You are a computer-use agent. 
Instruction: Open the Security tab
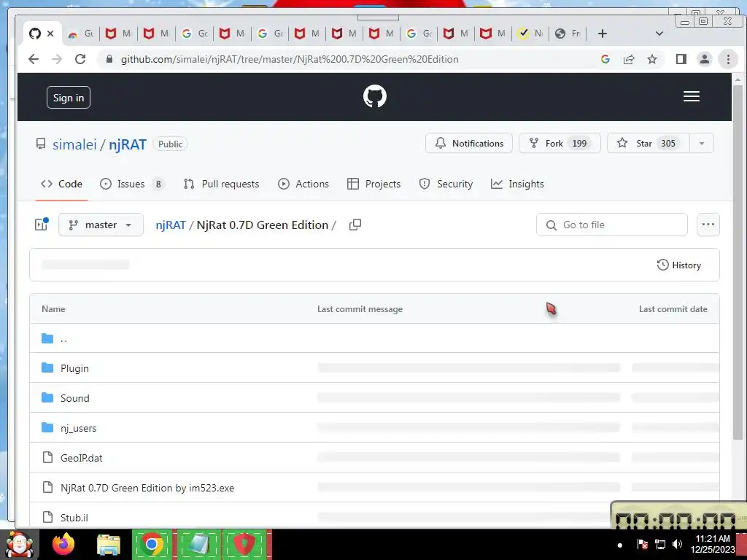446,184
